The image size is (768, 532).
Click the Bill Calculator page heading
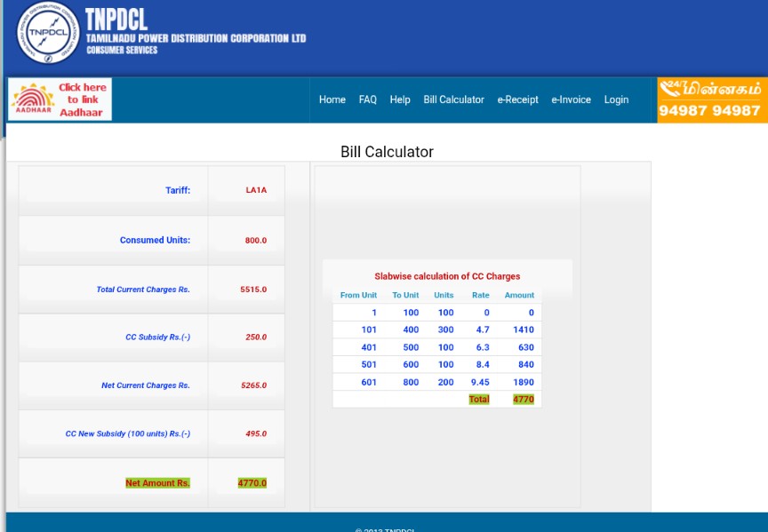tap(387, 152)
